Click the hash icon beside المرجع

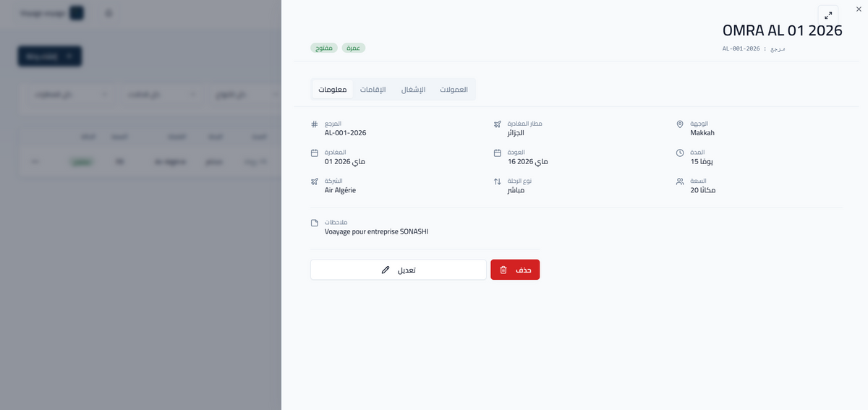coord(315,124)
